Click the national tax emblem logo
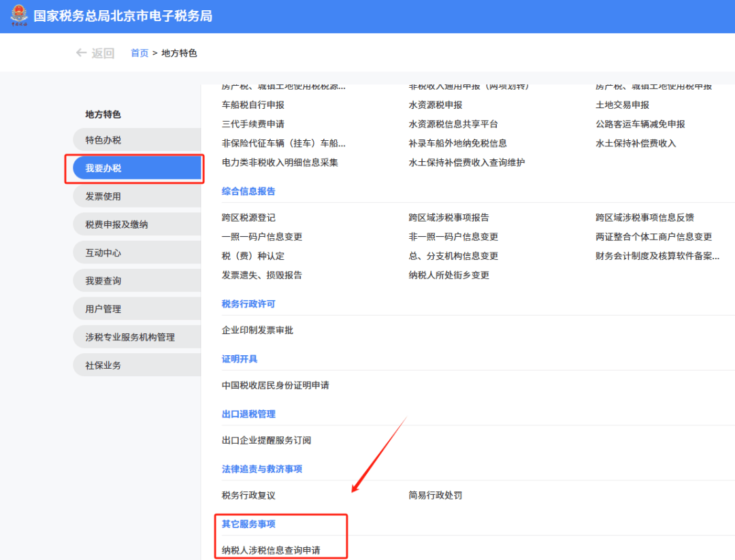Viewport: 735px width, 560px height. click(19, 15)
